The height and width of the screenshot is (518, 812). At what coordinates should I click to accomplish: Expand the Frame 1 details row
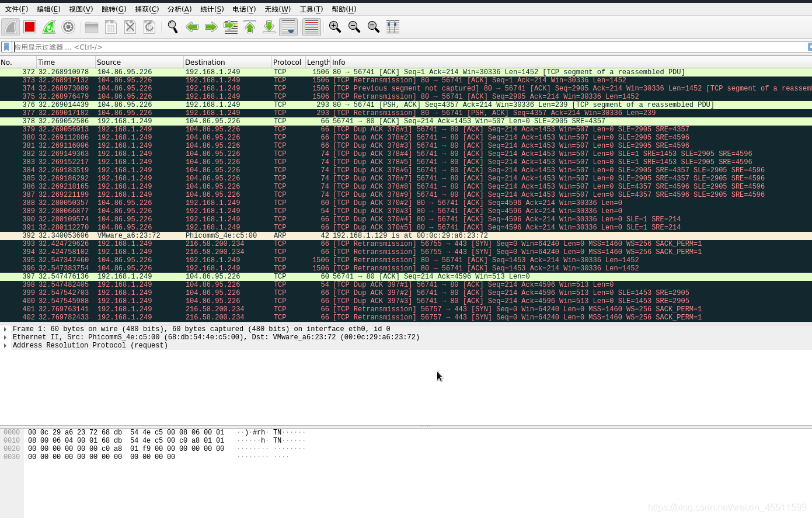pos(5,329)
